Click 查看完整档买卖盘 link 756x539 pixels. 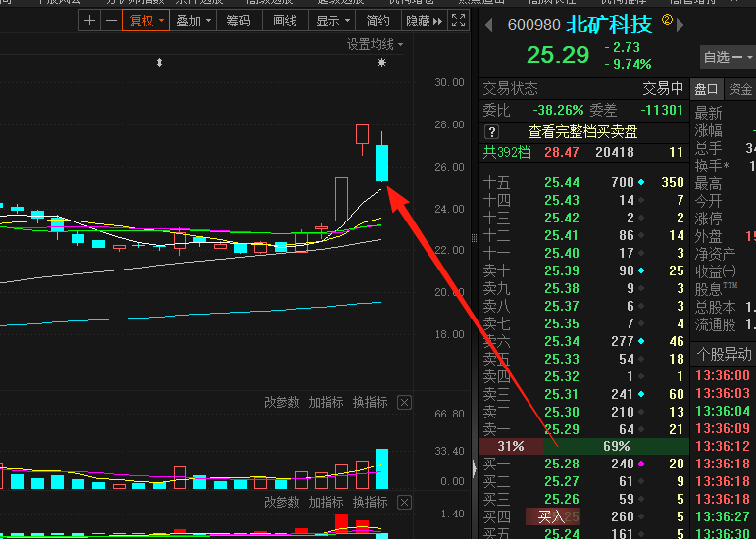tap(582, 131)
